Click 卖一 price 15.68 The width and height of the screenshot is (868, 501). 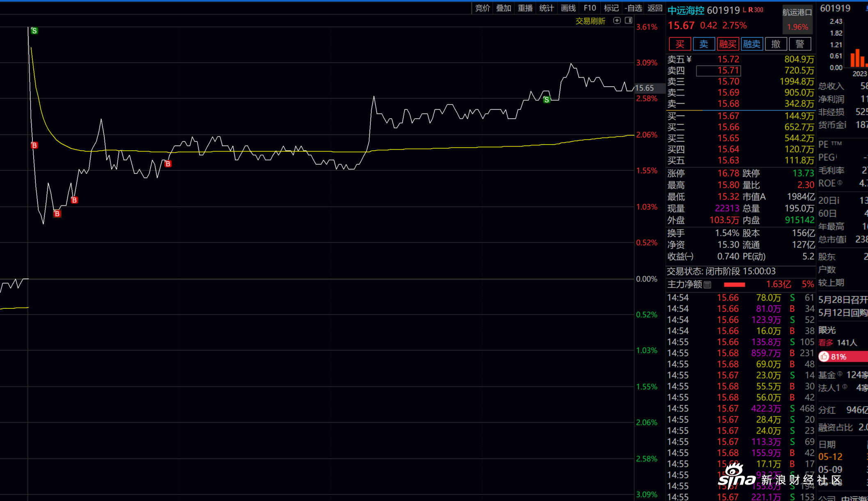point(728,104)
